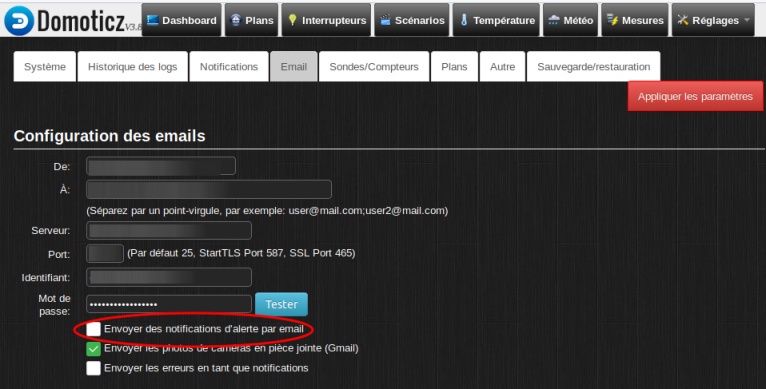
Task: Click the Tester button
Action: [281, 304]
